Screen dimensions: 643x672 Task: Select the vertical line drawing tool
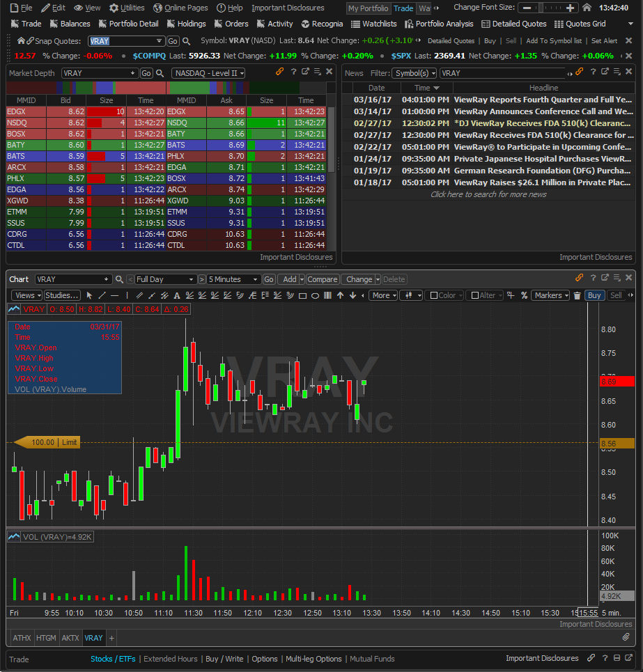[127, 295]
